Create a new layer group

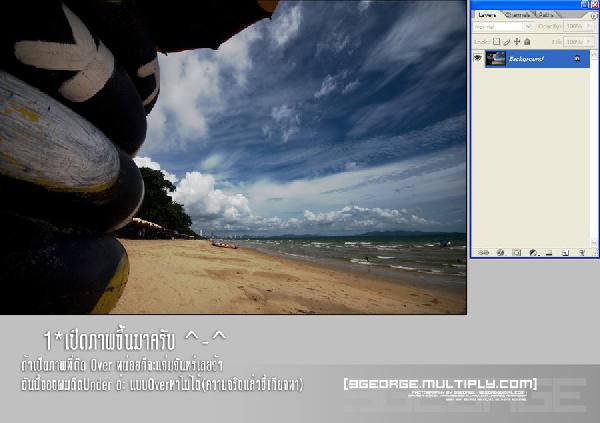549,253
